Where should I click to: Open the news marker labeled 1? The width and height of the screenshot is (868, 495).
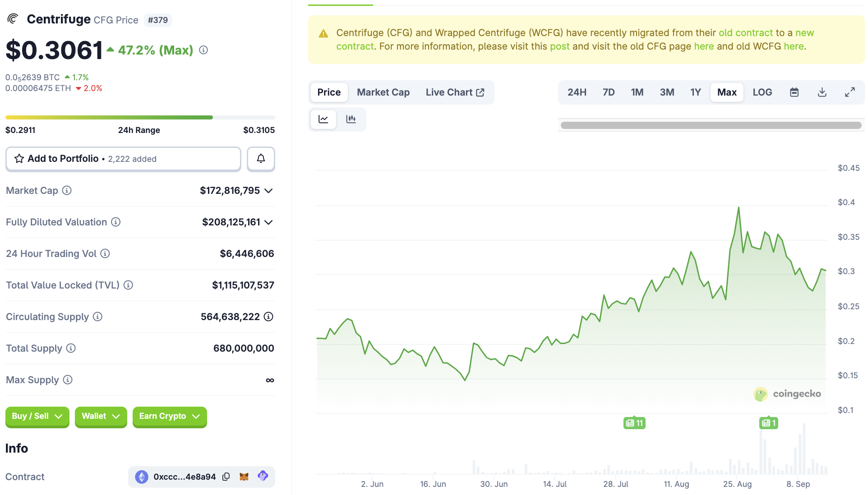769,423
